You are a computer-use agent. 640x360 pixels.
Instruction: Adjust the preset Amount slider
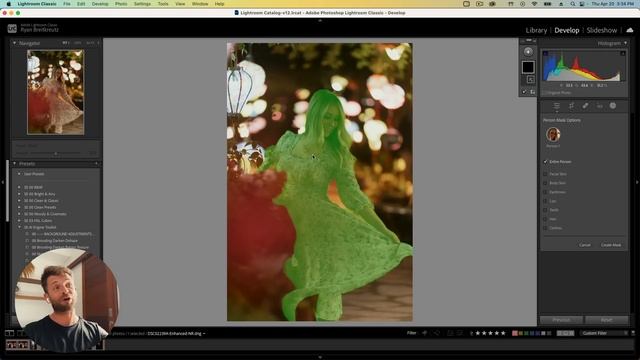tap(56, 153)
